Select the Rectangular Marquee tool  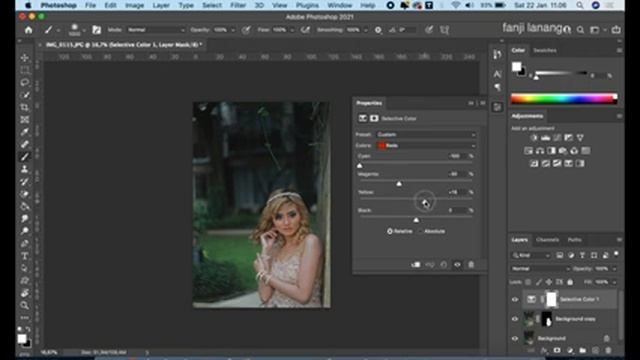(25, 70)
